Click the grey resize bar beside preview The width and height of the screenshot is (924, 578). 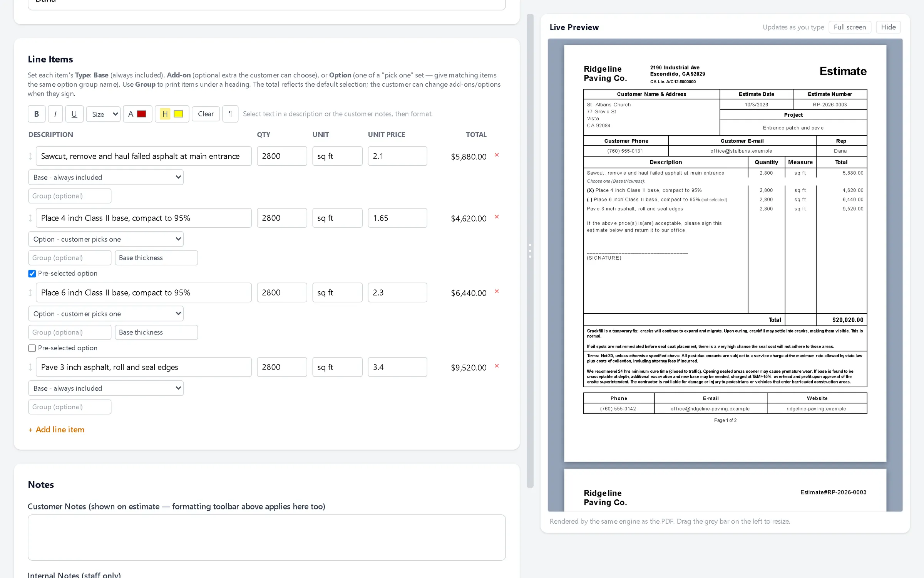(x=530, y=251)
